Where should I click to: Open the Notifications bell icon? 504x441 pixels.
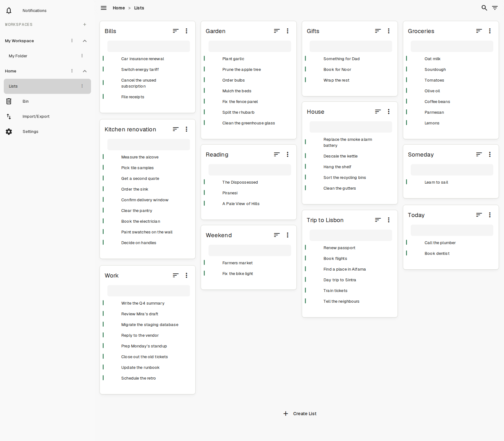tap(9, 10)
